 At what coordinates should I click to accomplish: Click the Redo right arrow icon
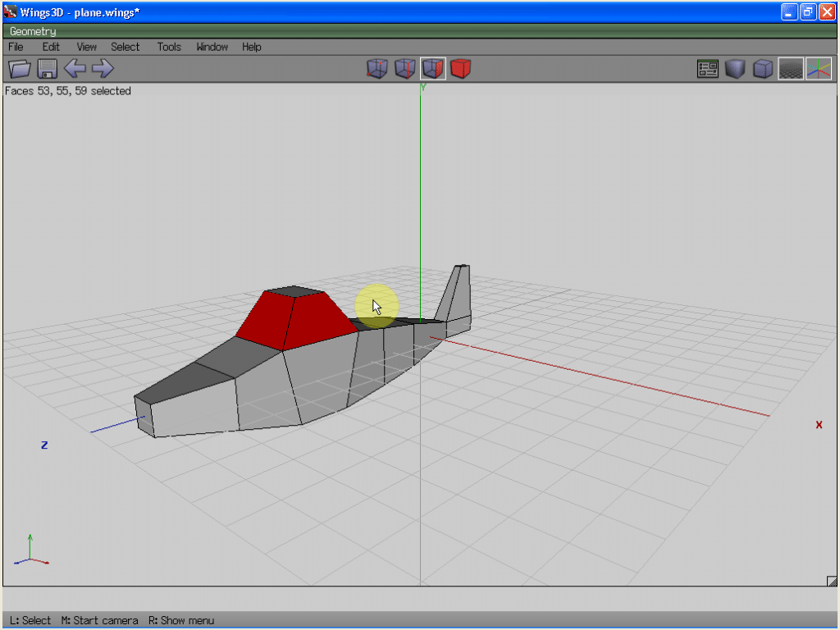[x=103, y=69]
